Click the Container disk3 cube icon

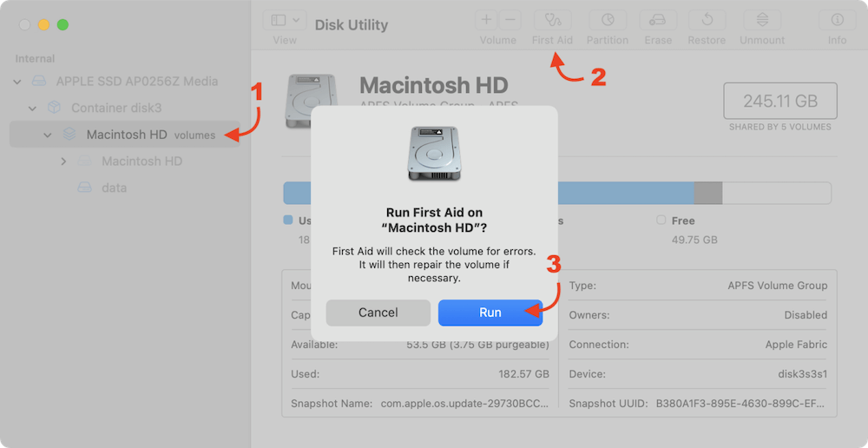click(x=54, y=108)
